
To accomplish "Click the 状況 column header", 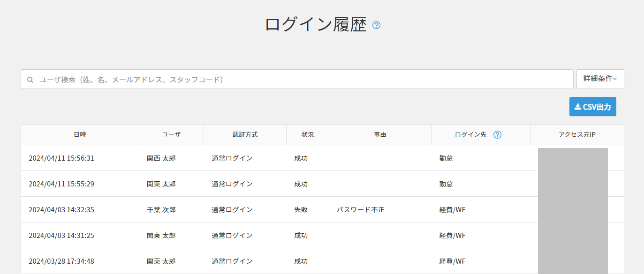I will coord(308,135).
